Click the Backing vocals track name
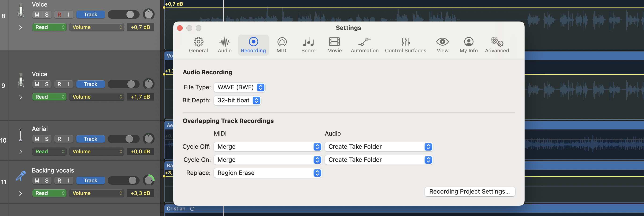644x216 pixels. click(53, 170)
